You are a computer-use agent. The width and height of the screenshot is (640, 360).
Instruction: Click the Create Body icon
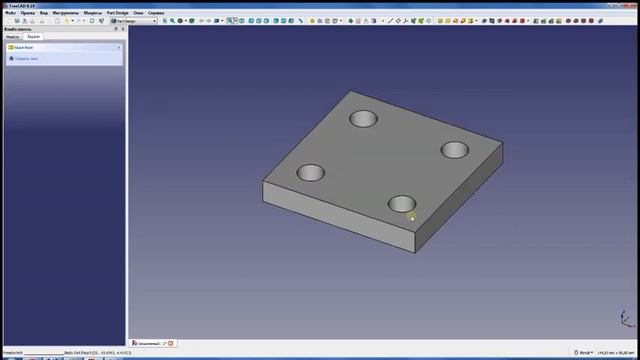350,20
